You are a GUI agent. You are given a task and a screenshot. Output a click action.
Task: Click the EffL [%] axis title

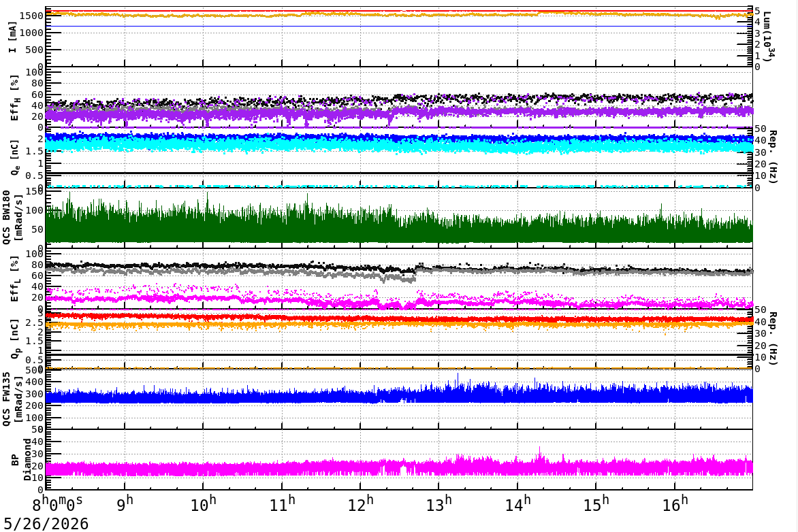(15, 279)
